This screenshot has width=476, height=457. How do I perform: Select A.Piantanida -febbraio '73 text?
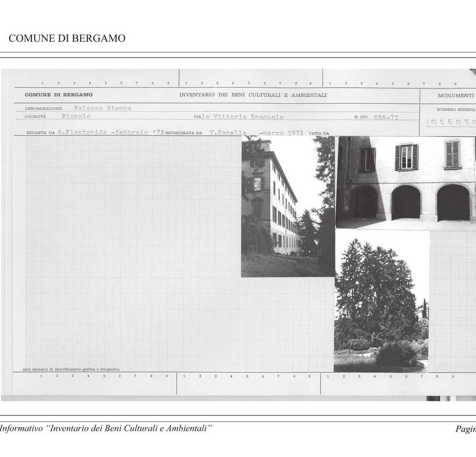(x=110, y=132)
